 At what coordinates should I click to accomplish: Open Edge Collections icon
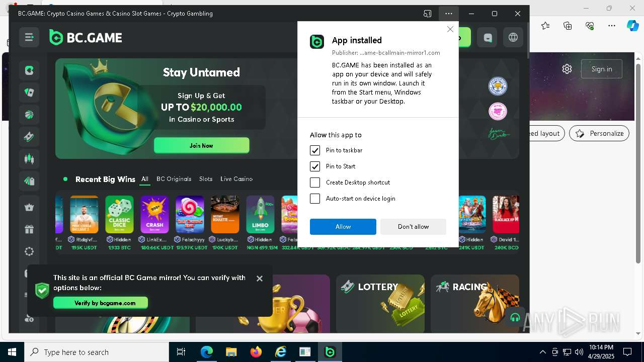[568, 26]
